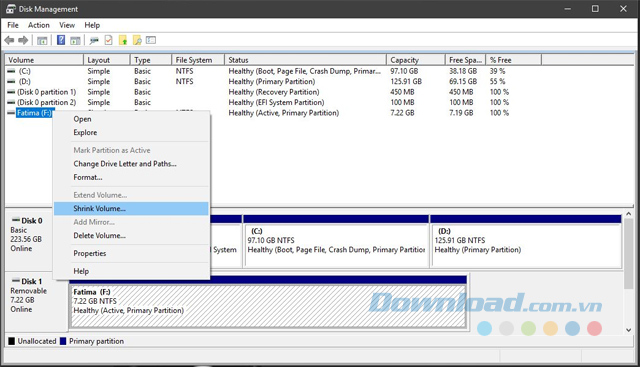Click the Forward arrow toolbar icon
The width and height of the screenshot is (640, 367).
[23, 40]
